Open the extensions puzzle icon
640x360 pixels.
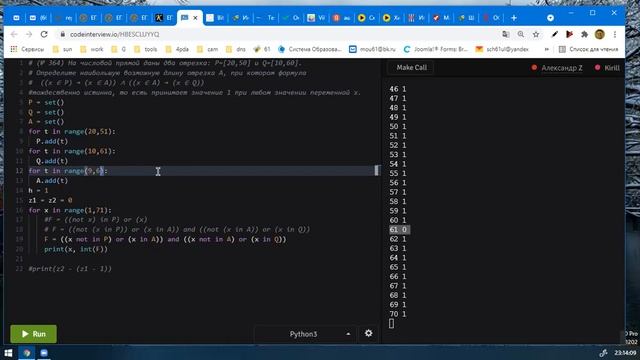[x=584, y=35]
